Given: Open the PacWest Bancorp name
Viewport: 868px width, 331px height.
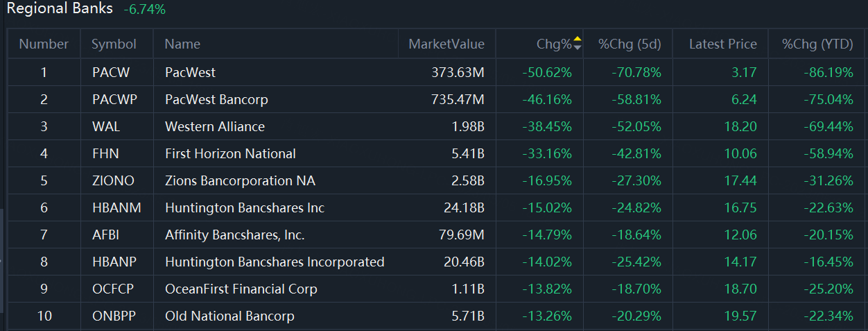Looking at the screenshot, I should (216, 99).
